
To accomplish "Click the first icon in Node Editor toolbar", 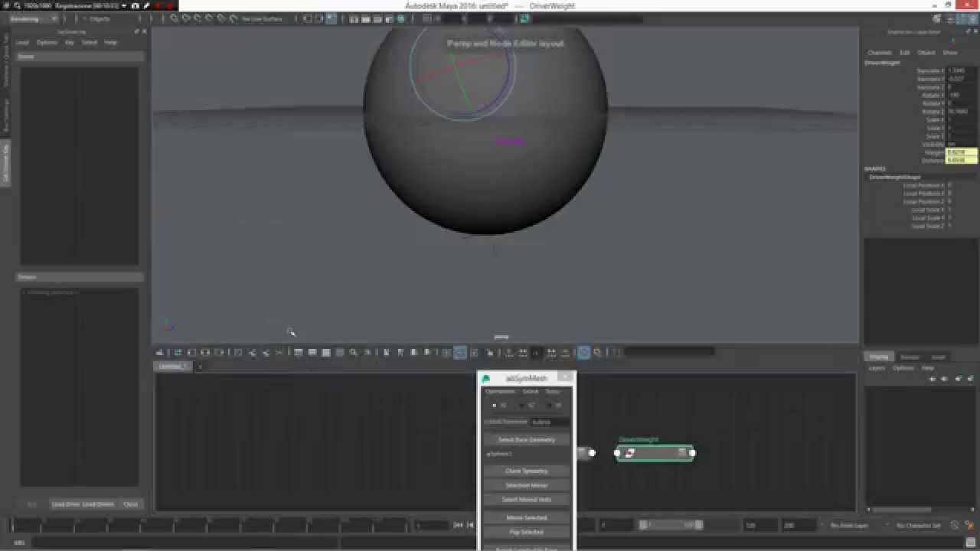I will click(x=159, y=352).
